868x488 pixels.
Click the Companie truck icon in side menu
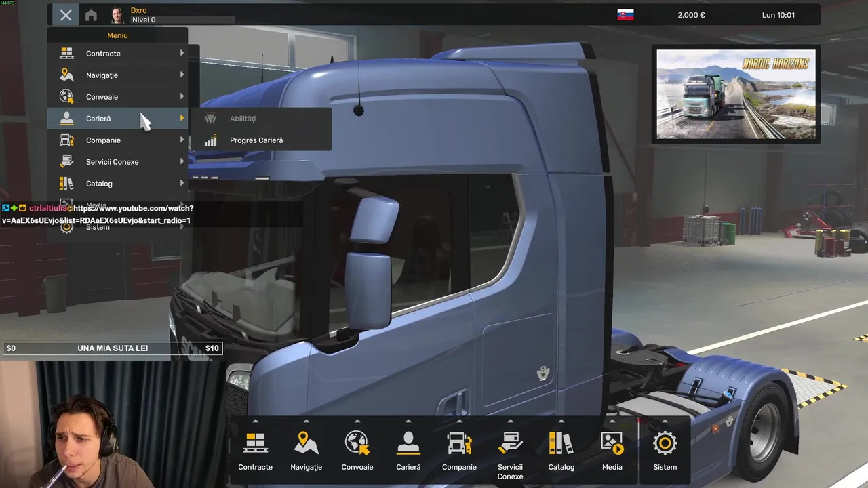click(x=66, y=140)
